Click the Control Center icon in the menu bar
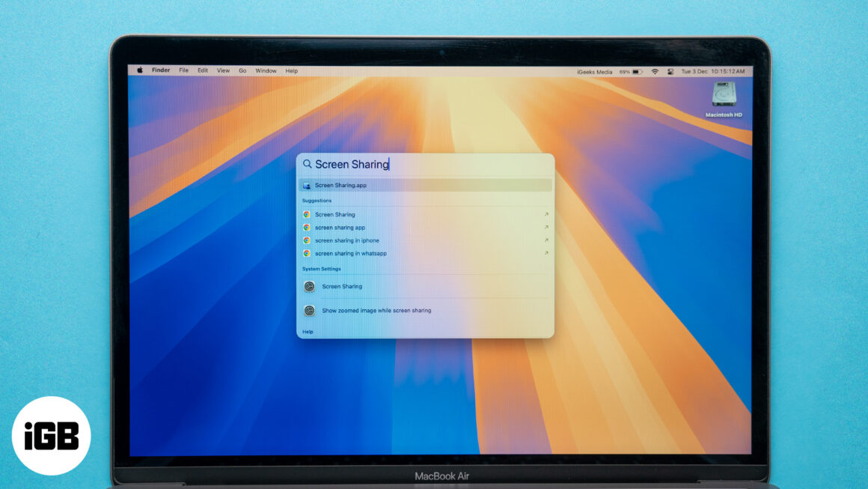The image size is (868, 489). point(671,70)
